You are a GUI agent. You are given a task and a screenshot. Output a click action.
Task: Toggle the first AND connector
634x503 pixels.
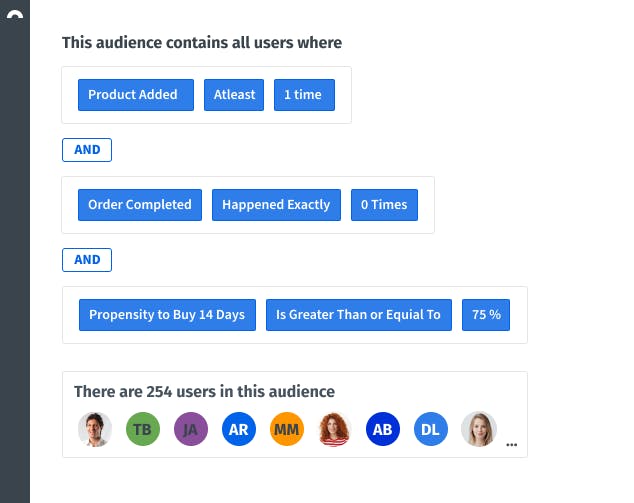point(87,150)
